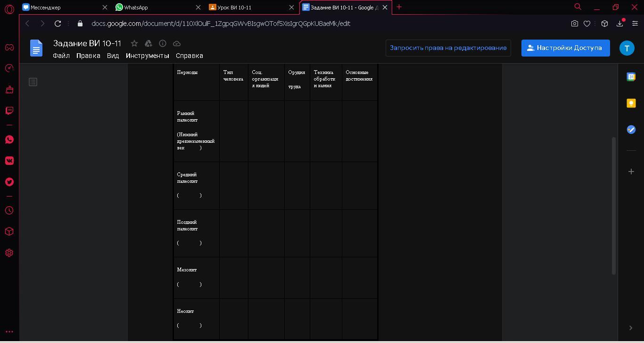Open the document info icon
This screenshot has height=343, width=644.
click(x=163, y=43)
